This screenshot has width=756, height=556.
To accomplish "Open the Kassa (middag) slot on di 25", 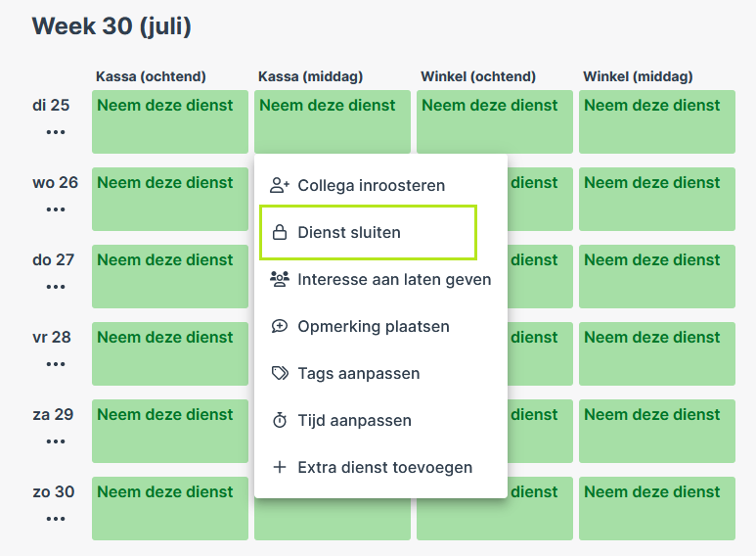I will tap(333, 121).
